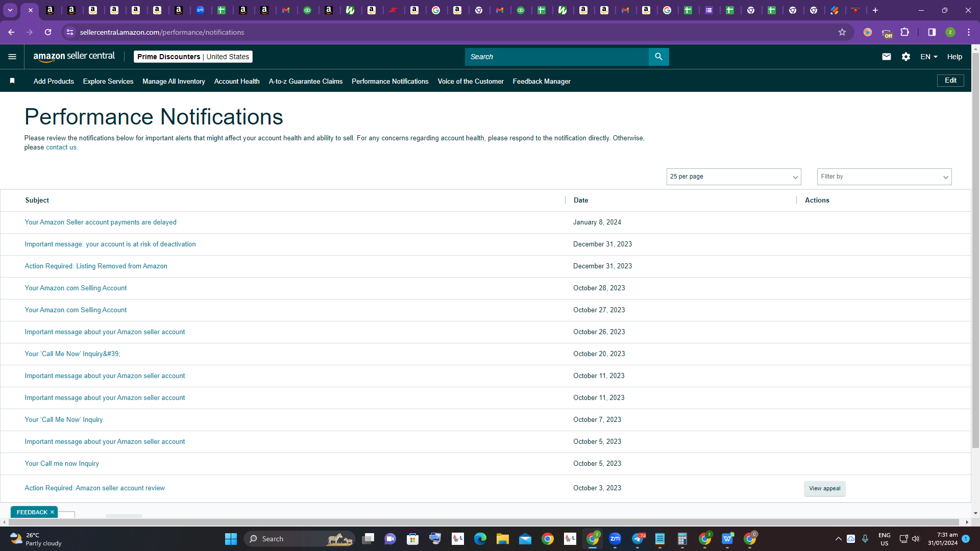
Task: Open Voice of the Customer
Action: 471,81
